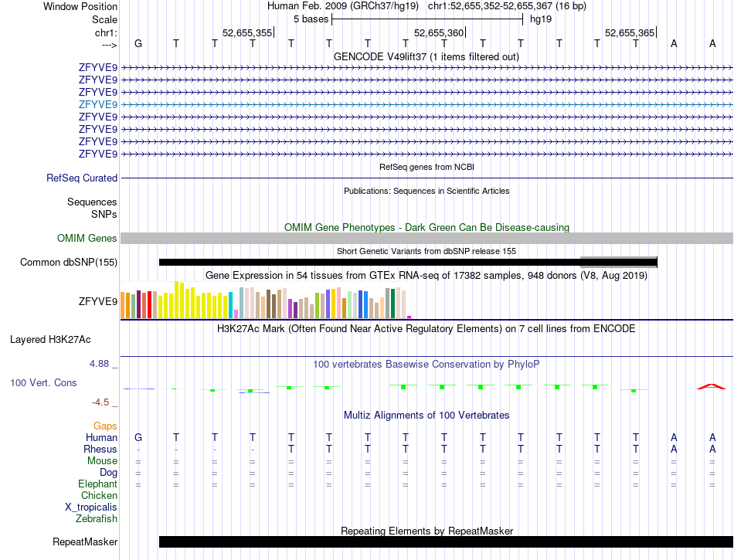
Task: Click the light blue highlighted ZFYVE9 transcript label
Action: tap(97, 104)
